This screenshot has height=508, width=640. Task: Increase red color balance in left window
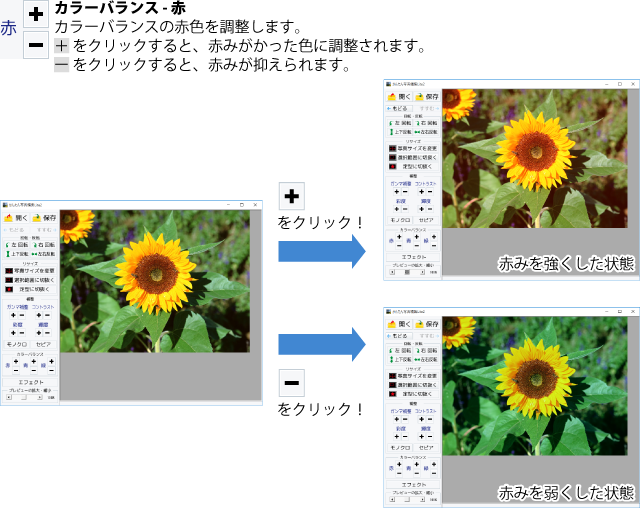coord(15,362)
